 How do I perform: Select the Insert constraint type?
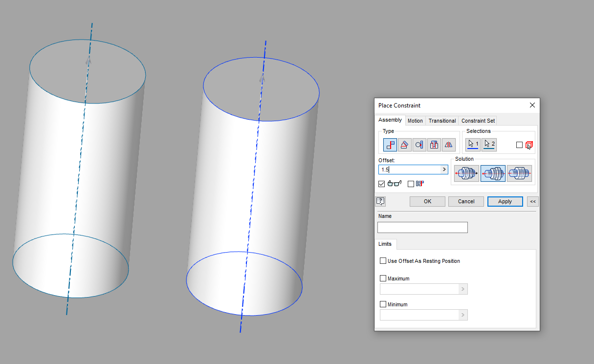[434, 145]
